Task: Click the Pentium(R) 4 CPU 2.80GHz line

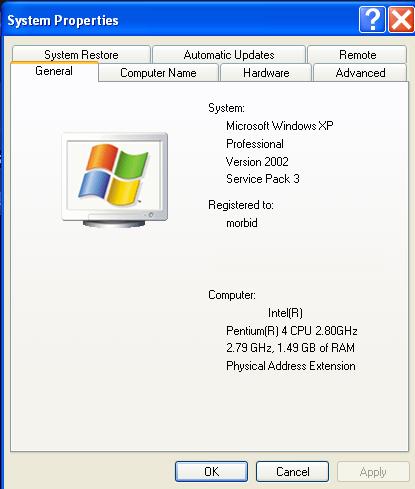Action: [x=292, y=331]
